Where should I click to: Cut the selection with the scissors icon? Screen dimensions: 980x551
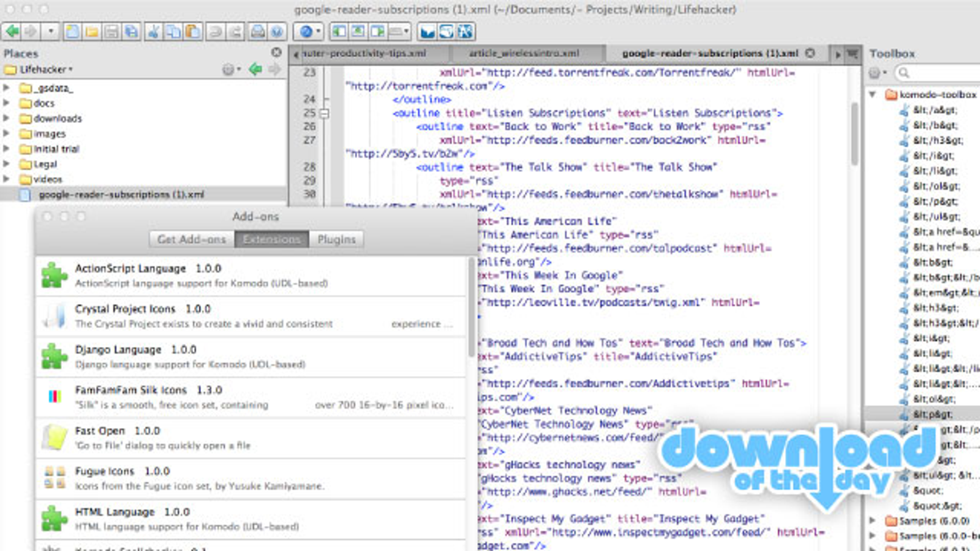(x=154, y=31)
